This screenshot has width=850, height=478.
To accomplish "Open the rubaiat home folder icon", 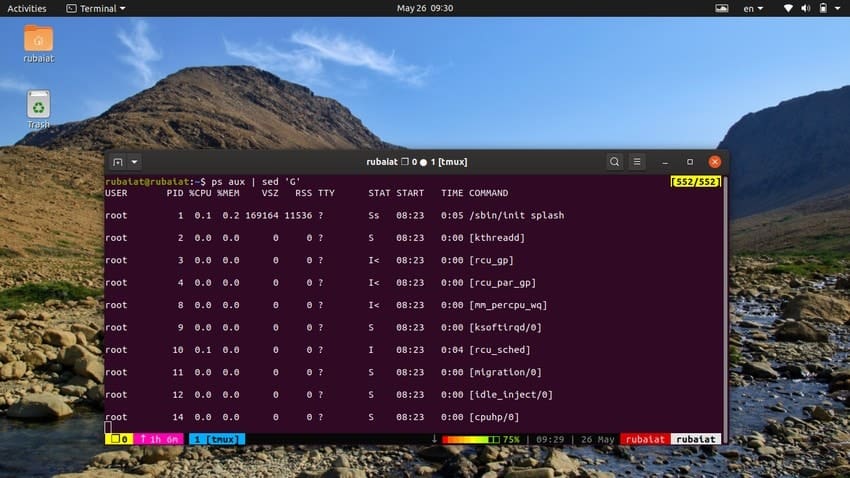I will click(38, 39).
